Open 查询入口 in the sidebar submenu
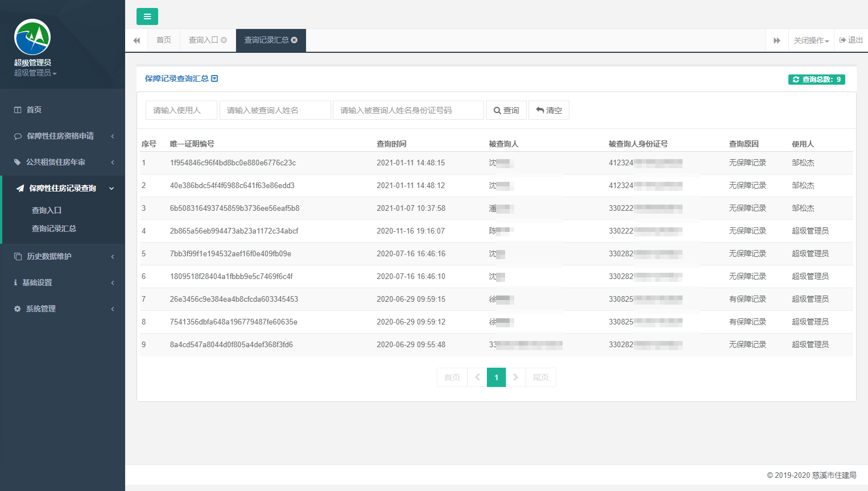 click(47, 210)
